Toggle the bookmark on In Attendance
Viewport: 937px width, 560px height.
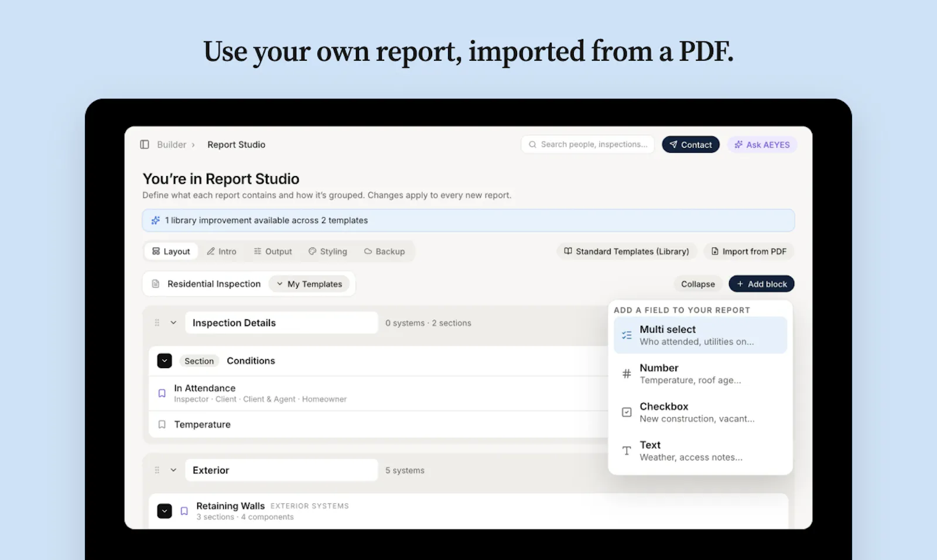pos(162,393)
